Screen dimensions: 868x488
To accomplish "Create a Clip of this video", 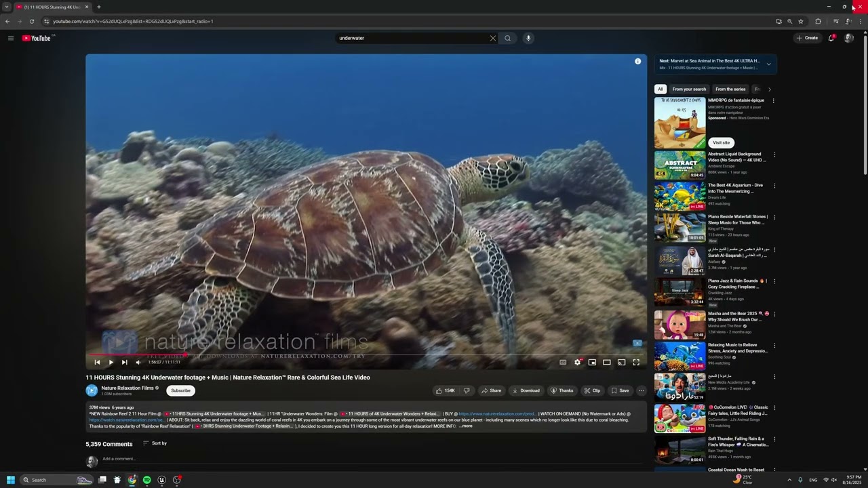I will [592, 390].
